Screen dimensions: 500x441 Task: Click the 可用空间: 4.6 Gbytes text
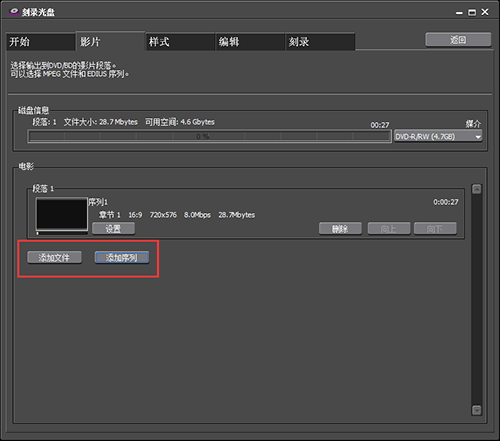(x=180, y=122)
